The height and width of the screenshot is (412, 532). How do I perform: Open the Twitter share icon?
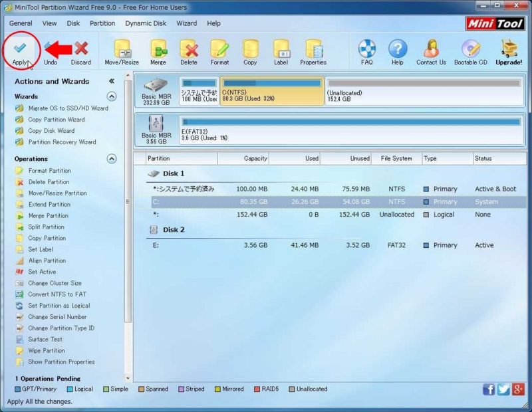pyautogui.click(x=503, y=389)
